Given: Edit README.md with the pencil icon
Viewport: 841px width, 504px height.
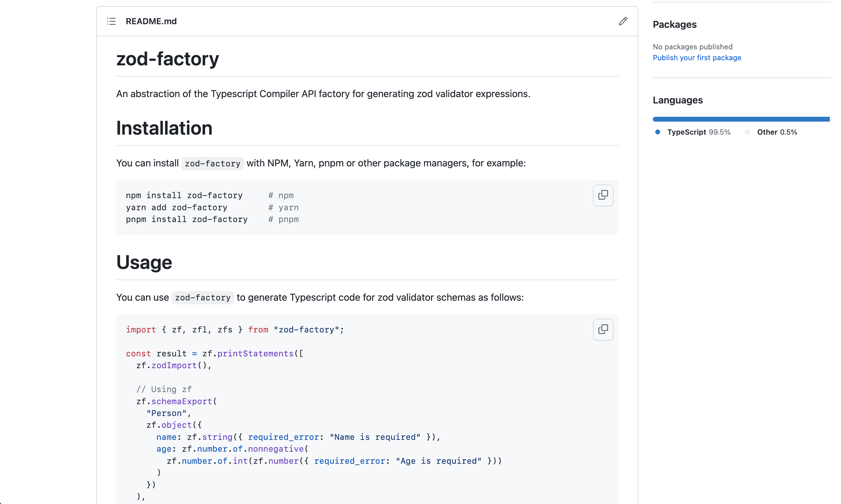Looking at the screenshot, I should point(623,21).
